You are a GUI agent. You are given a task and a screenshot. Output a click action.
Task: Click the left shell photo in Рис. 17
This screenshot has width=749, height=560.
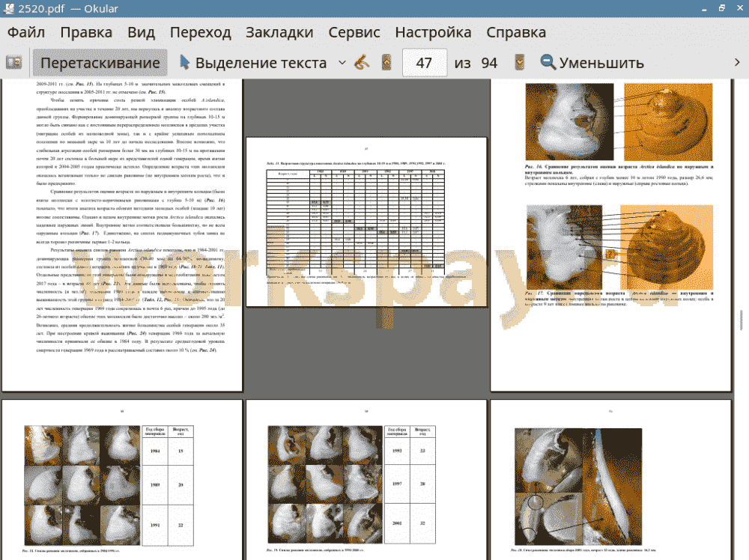click(x=564, y=246)
